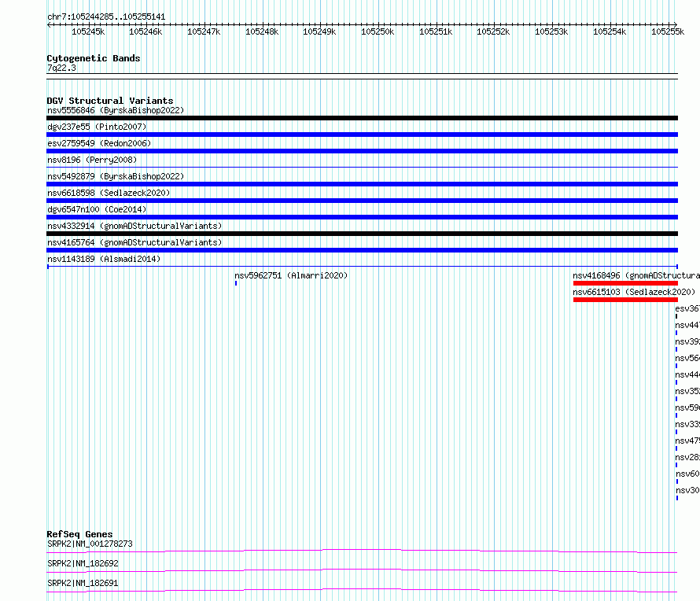Click the 105247k ruler label
Screen dimensions: 700x601
click(x=204, y=31)
